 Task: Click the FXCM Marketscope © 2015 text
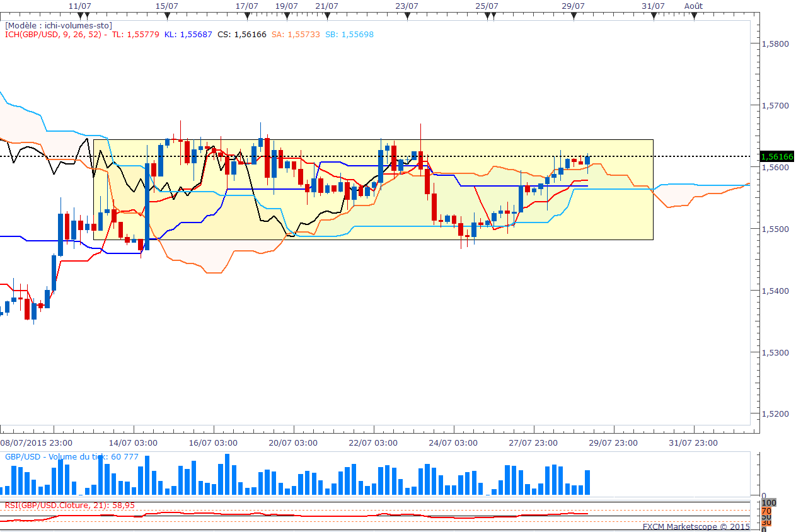point(696,526)
